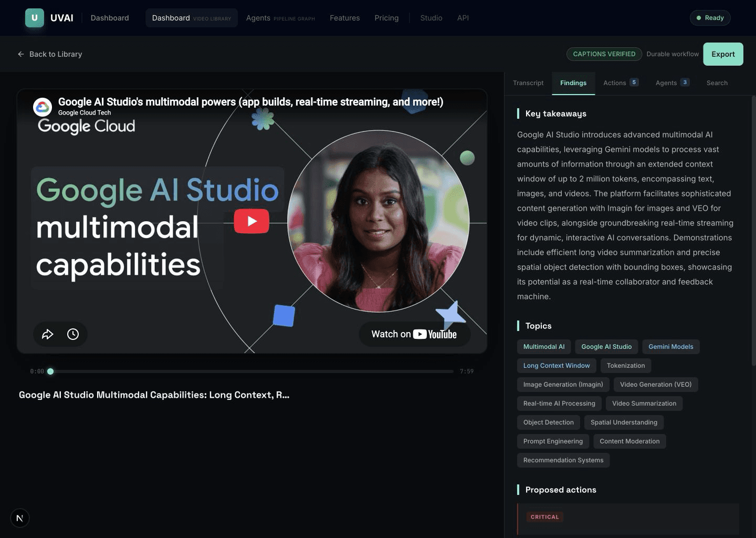Switch to the Transcript tab
Screen dimensions: 756x538
528,83
